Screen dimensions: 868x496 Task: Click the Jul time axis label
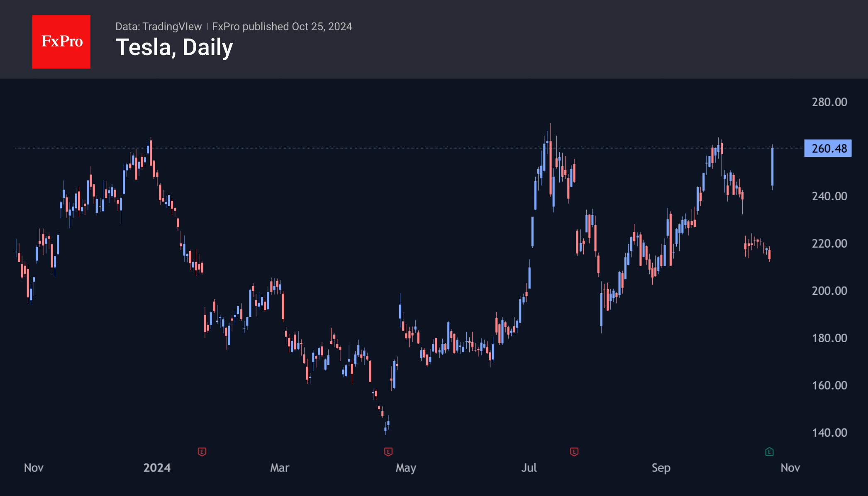coord(529,468)
